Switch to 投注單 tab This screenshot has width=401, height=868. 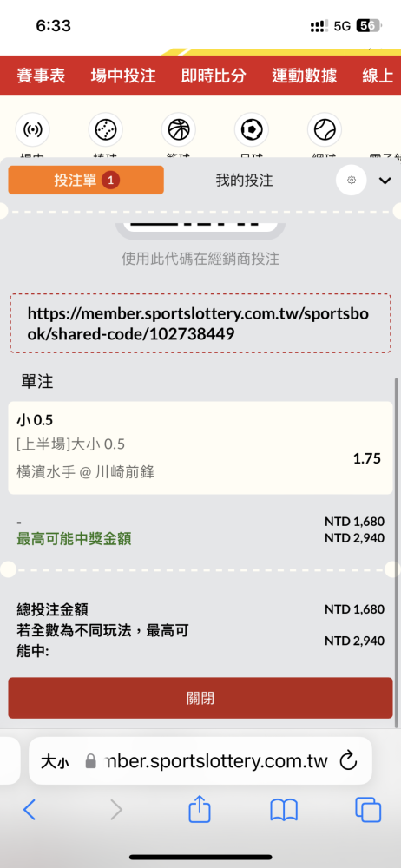[86, 180]
